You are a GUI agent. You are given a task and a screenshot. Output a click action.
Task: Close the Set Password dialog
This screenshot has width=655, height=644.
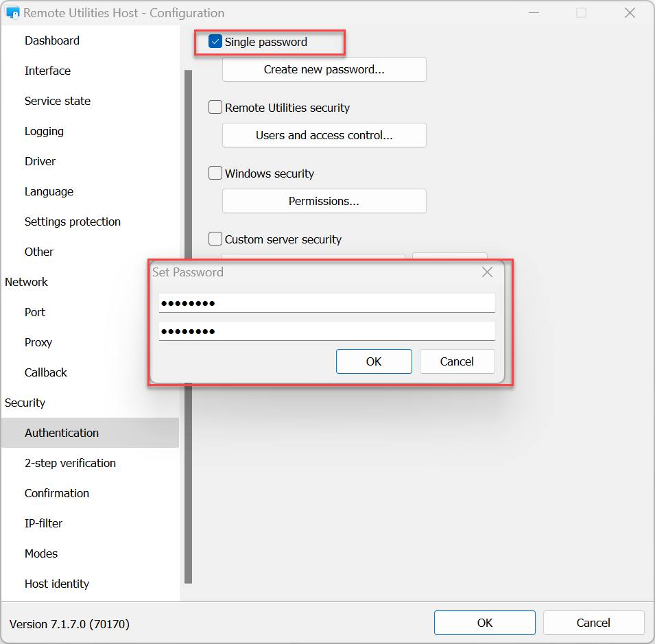point(487,272)
